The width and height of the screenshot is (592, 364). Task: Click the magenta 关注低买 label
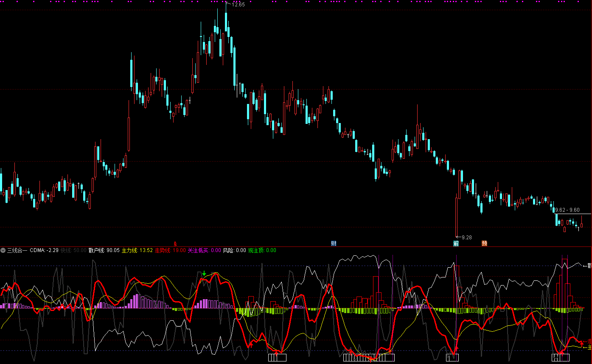pos(204,250)
